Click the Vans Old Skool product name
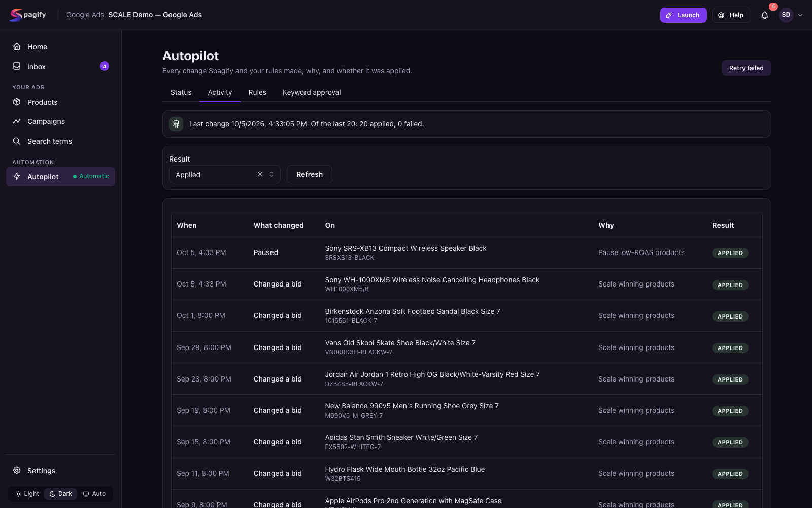 click(x=400, y=343)
